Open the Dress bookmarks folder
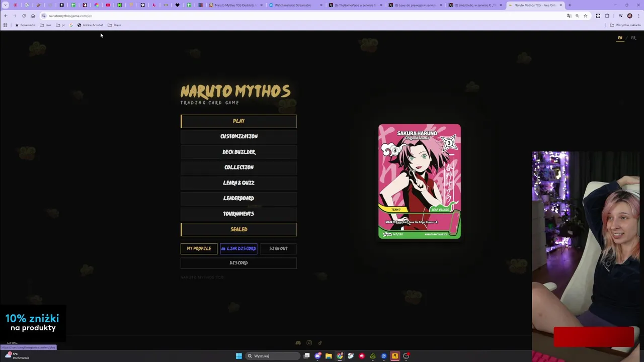The height and width of the screenshot is (362, 644). point(115,25)
